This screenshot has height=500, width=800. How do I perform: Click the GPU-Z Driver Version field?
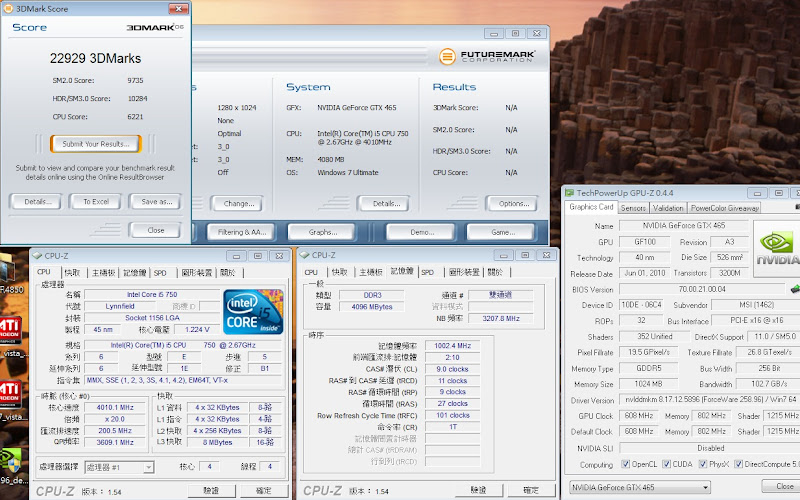click(709, 399)
